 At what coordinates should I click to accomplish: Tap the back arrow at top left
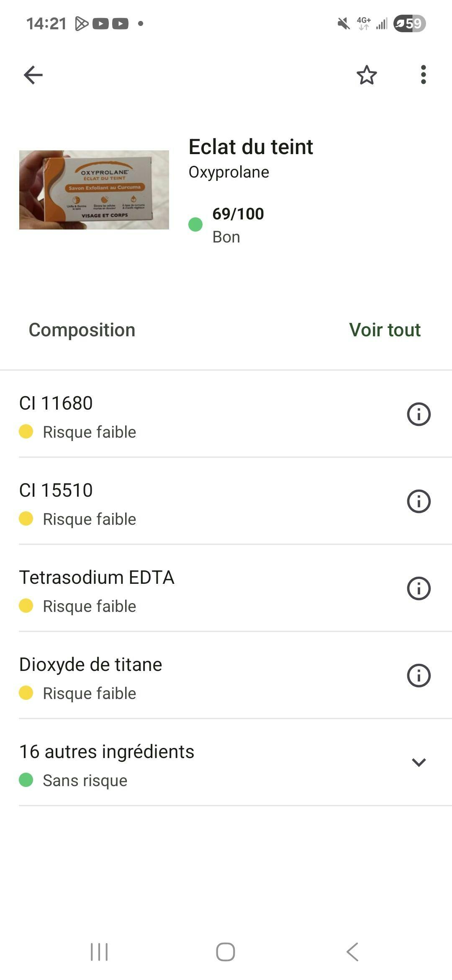pyautogui.click(x=33, y=75)
